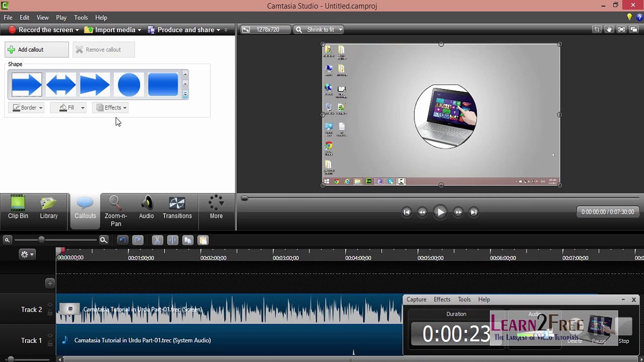Open the timeline gear settings dropdown

pyautogui.click(x=27, y=254)
